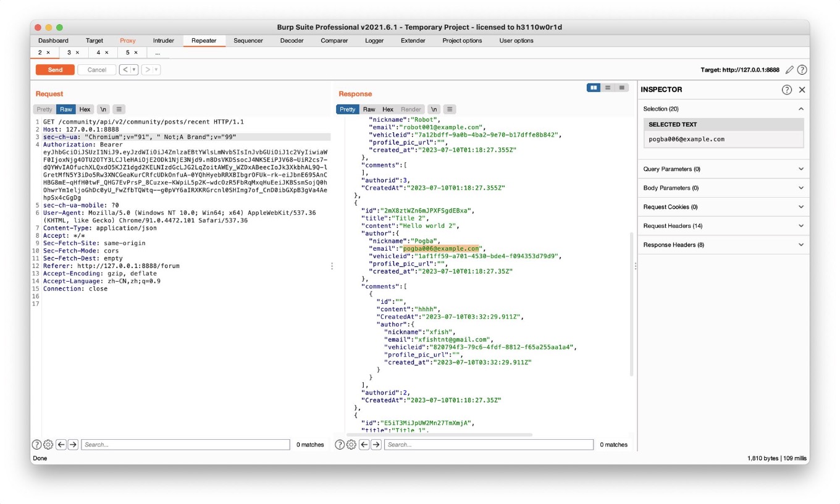The image size is (840, 504).
Task: Open the Extender tab
Action: coord(413,41)
